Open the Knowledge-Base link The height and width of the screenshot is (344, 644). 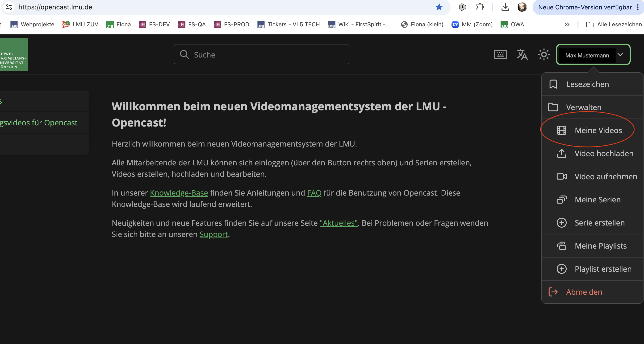(x=179, y=193)
